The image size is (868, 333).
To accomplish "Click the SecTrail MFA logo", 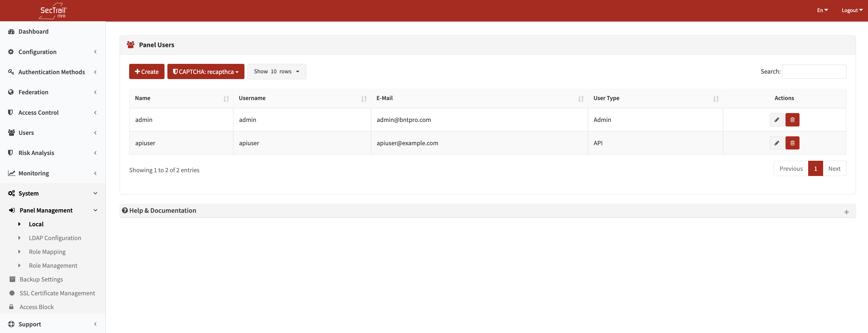I will tap(53, 11).
